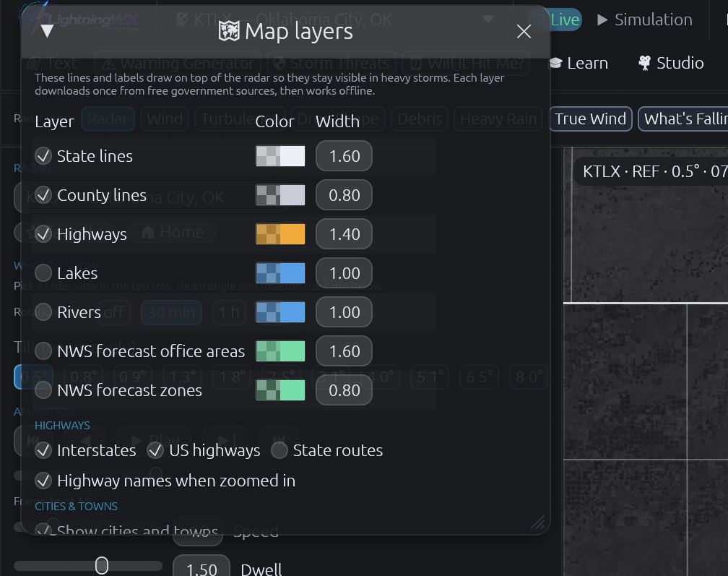The height and width of the screenshot is (576, 728).
Task: Uncheck the Interstates checkbox
Action: [x=43, y=450]
